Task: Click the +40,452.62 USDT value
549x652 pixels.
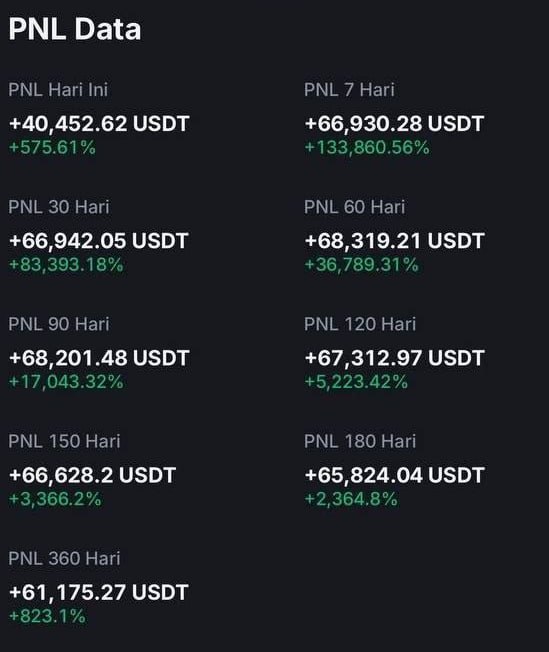Action: point(99,124)
